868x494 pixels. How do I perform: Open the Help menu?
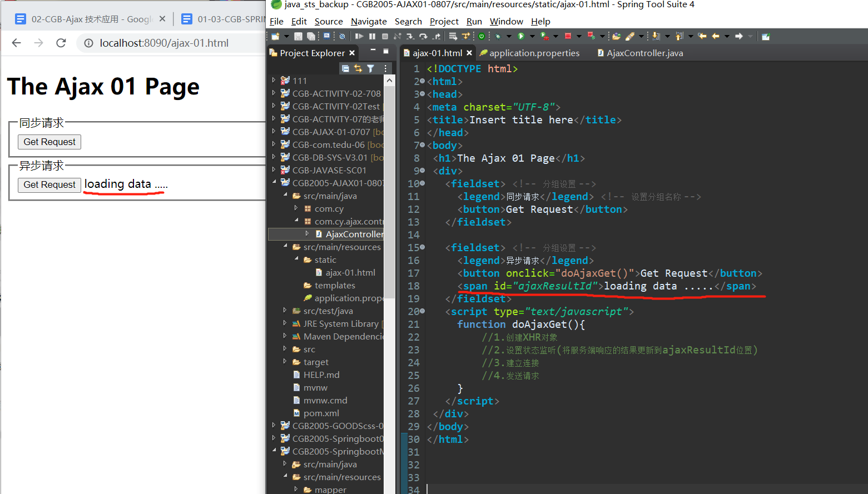pyautogui.click(x=540, y=21)
